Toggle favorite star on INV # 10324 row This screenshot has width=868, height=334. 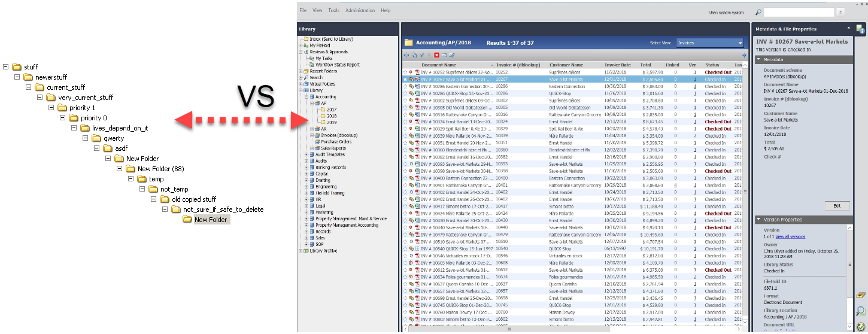tap(405, 122)
